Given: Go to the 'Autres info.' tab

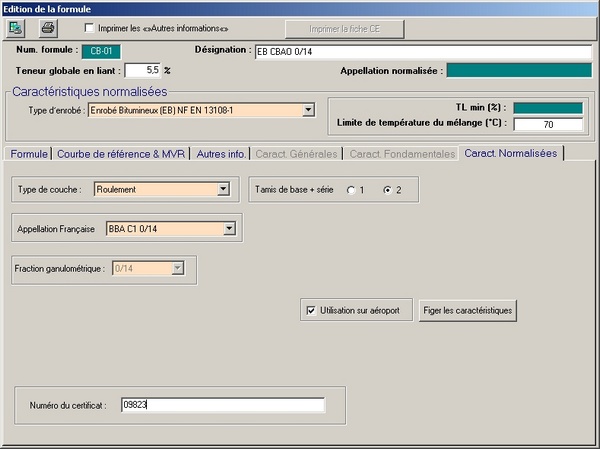Looking at the screenshot, I should pos(221,154).
